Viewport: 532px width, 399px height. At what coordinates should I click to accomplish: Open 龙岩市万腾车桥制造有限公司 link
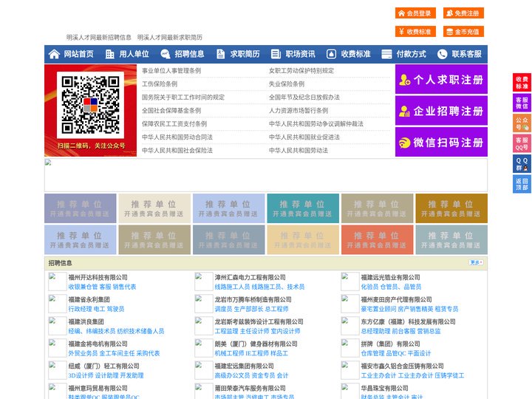(253, 299)
